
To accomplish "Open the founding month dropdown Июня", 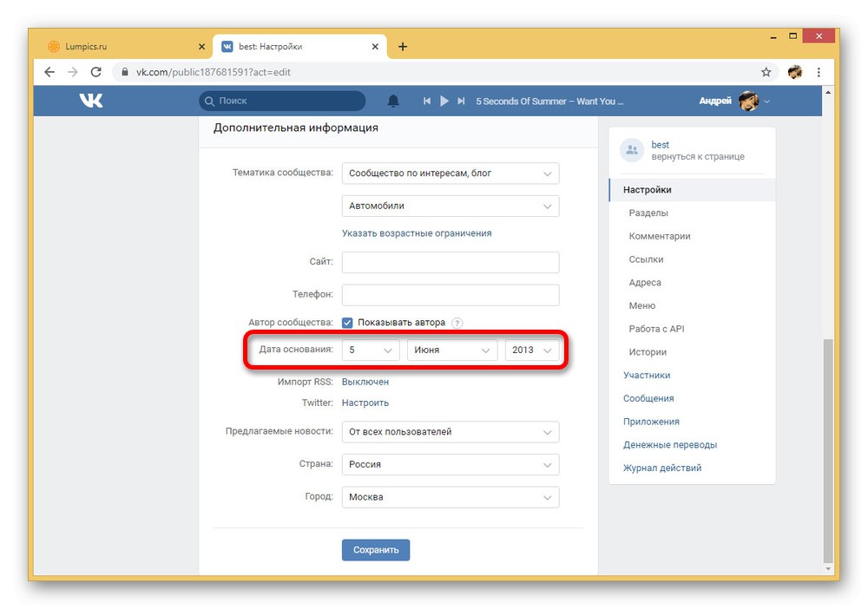I will [x=452, y=350].
